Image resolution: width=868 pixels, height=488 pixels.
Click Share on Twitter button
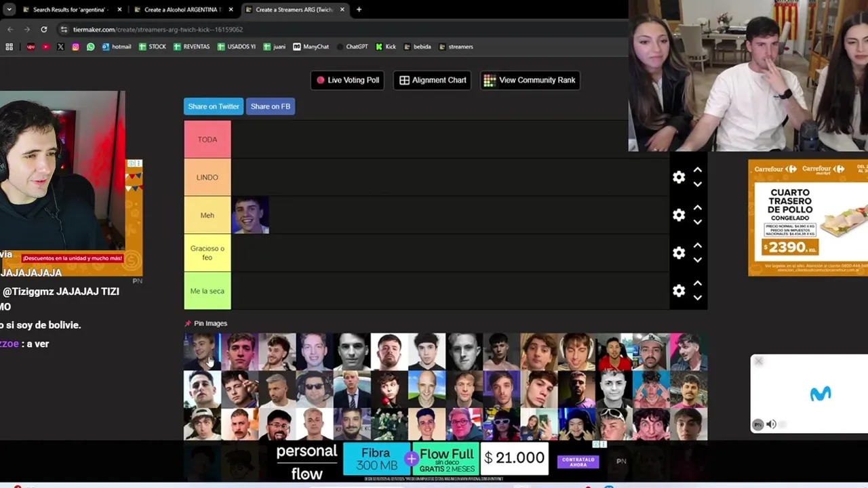coord(214,106)
